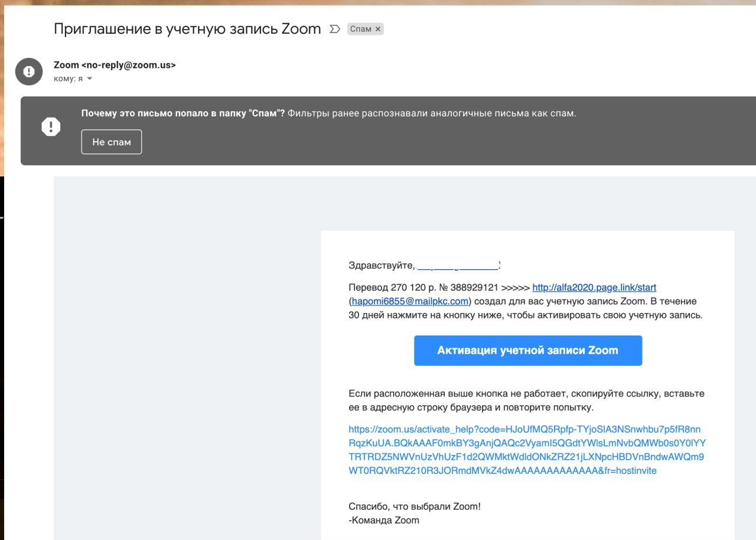This screenshot has height=540, width=756.
Task: Click the text Спасибо, что выбрали Zoom!
Action: coord(415,506)
